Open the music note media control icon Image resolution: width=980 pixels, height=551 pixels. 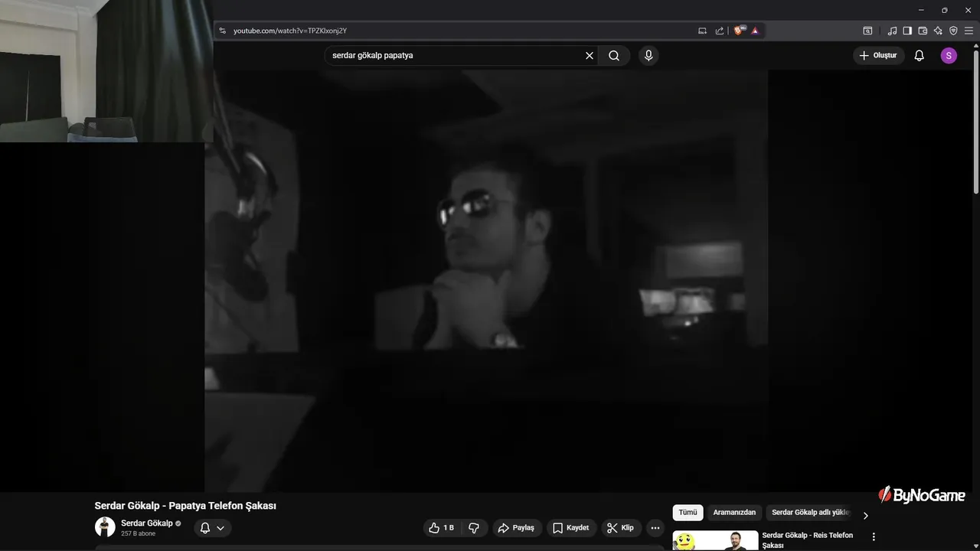[x=892, y=31]
